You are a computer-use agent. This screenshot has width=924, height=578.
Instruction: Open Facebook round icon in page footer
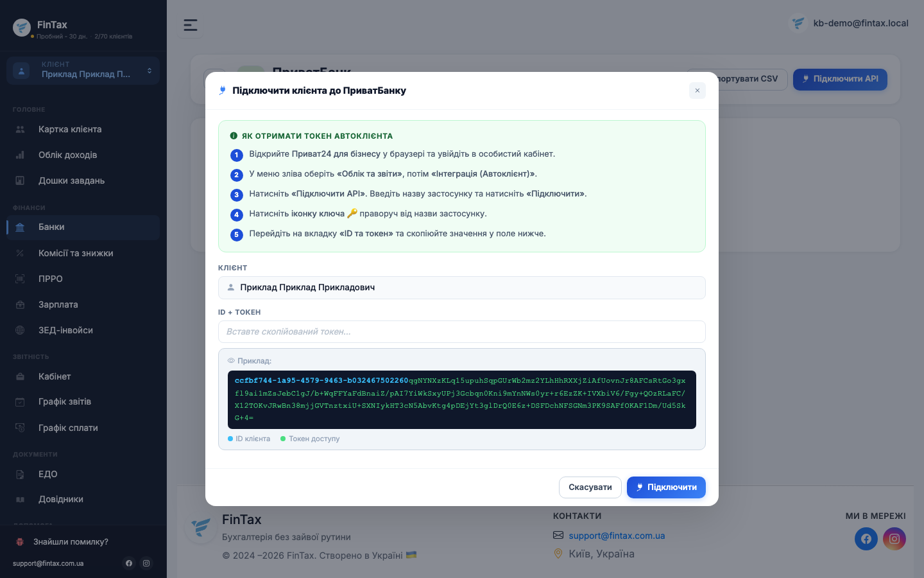866,539
